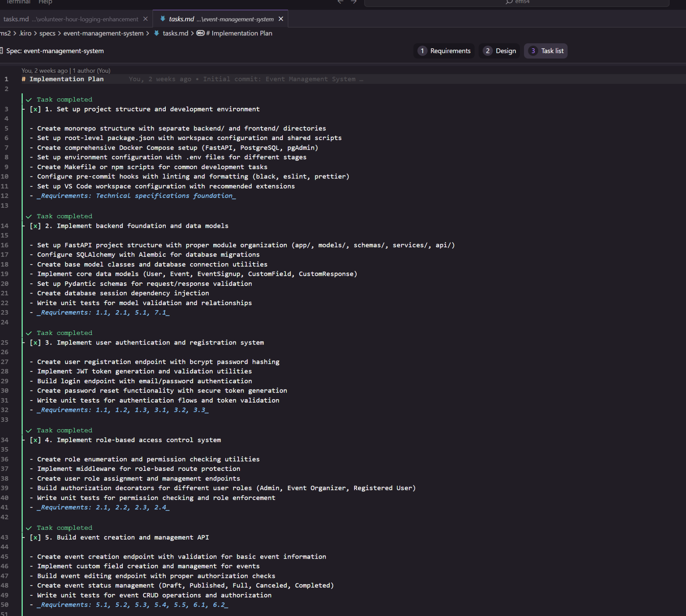Click the spec document icon beside spec title
This screenshot has height=616, width=686.
click(2, 51)
